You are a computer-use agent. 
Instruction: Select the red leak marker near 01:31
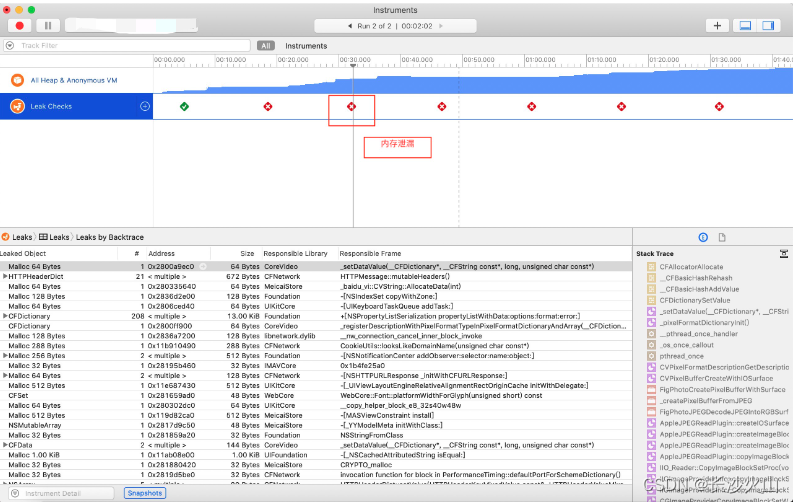pyautogui.click(x=719, y=106)
